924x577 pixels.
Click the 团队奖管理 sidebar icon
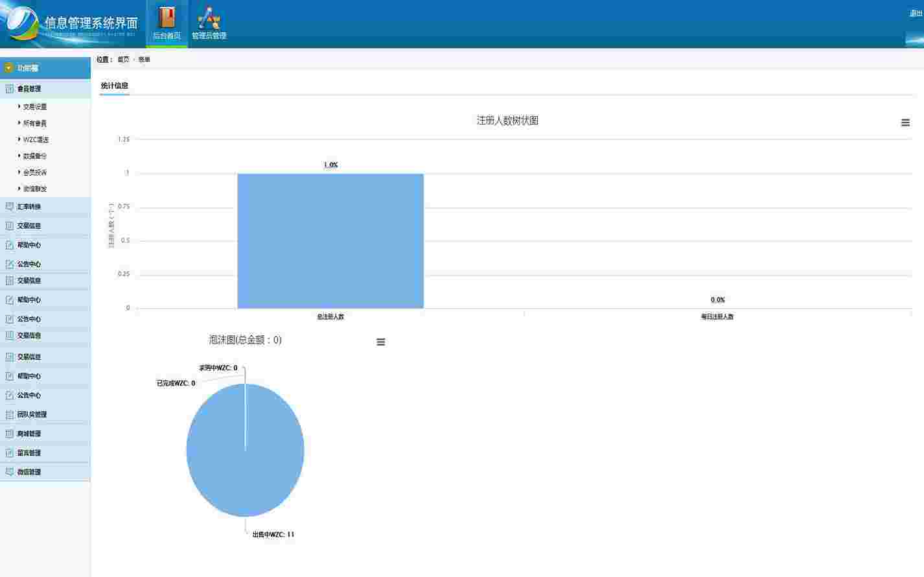click(x=10, y=414)
